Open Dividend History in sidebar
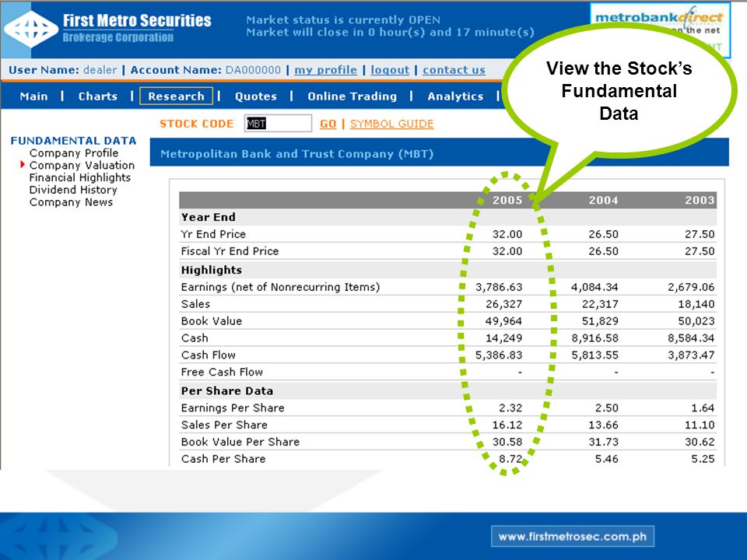Screen dimensions: 747x560 [x=73, y=190]
